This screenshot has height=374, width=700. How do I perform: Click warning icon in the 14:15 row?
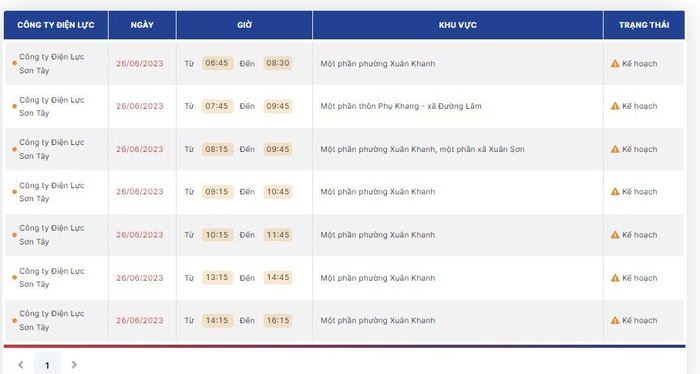point(615,320)
